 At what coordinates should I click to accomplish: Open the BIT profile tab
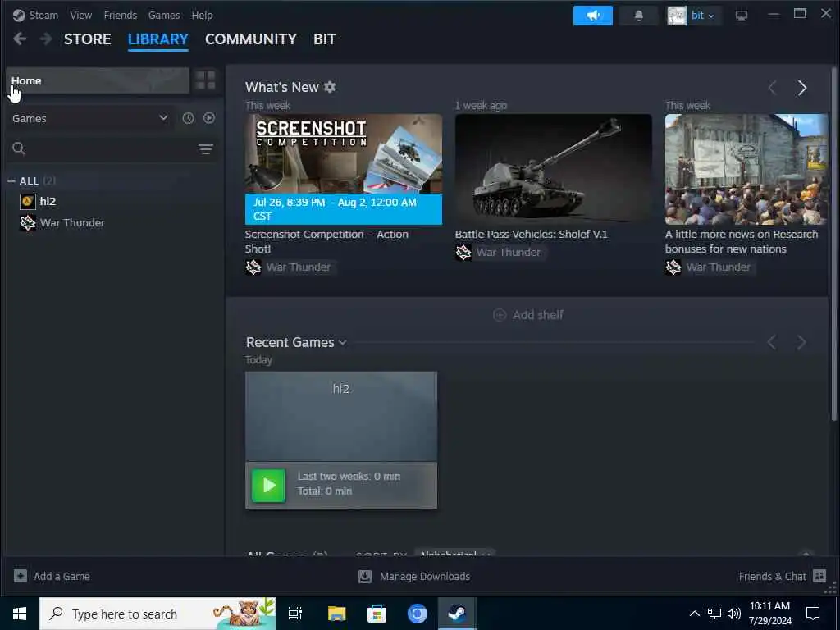point(325,39)
